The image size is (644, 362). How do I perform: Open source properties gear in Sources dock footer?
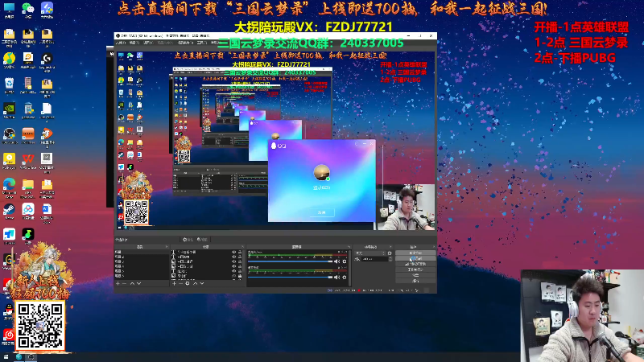188,284
